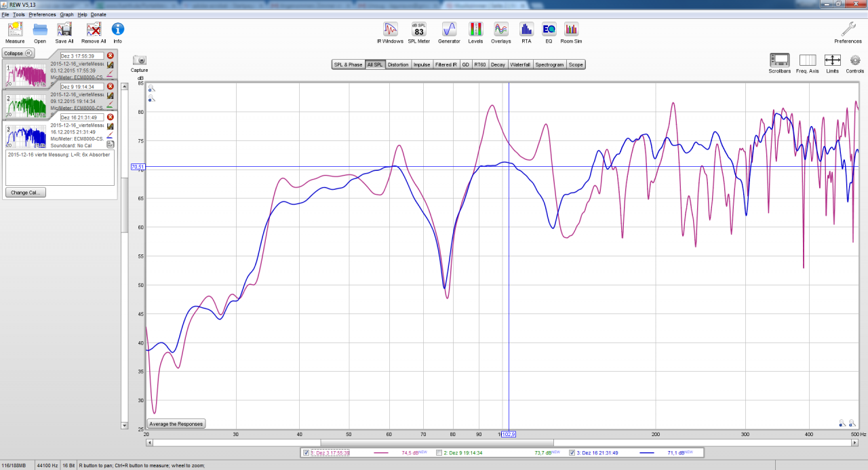
Task: Collapse the measurements panel
Action: click(18, 53)
